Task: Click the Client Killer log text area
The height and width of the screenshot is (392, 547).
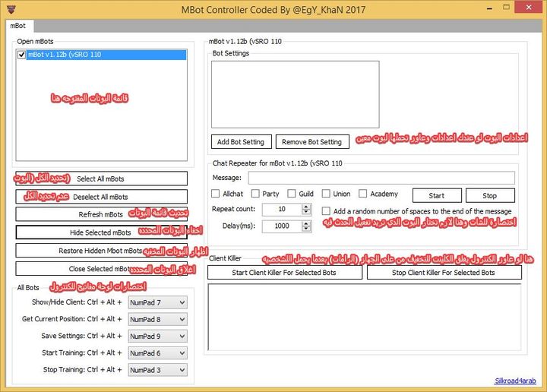Action: (x=365, y=317)
